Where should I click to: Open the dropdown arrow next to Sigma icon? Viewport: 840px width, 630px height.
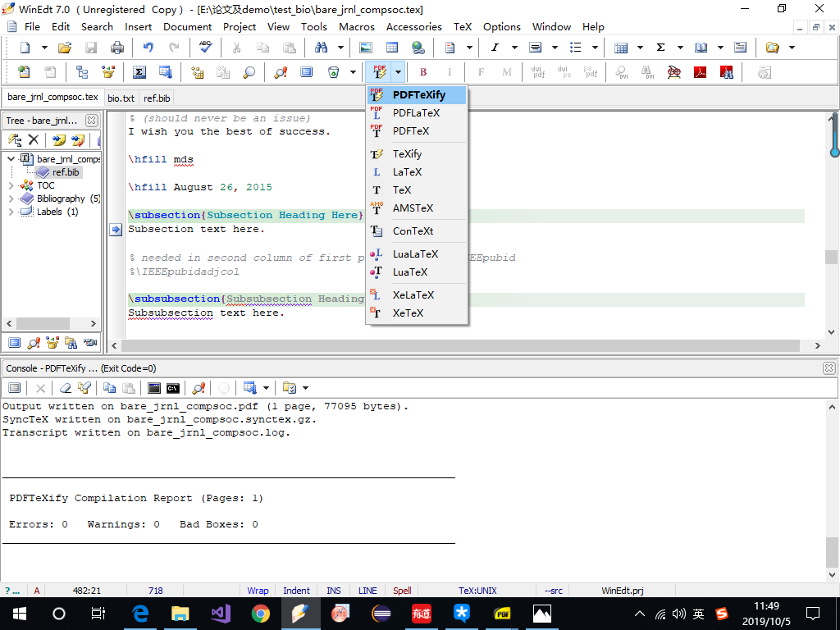tap(680, 48)
